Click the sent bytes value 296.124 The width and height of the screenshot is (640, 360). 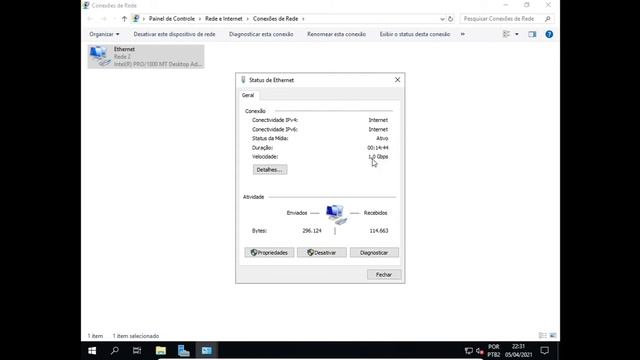click(x=312, y=231)
